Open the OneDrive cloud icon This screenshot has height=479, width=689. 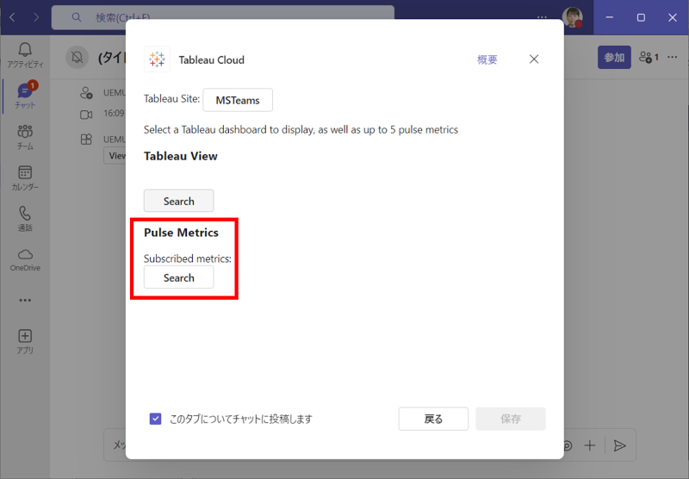coord(25,260)
